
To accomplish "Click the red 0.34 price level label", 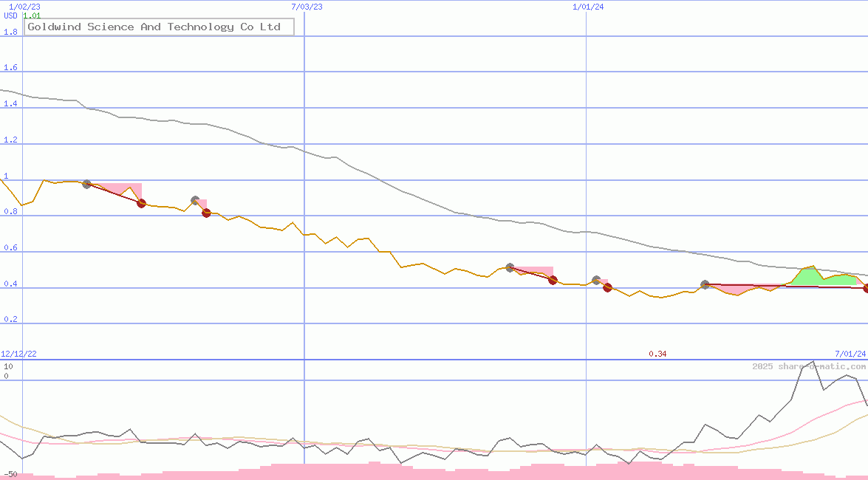I will [x=657, y=353].
